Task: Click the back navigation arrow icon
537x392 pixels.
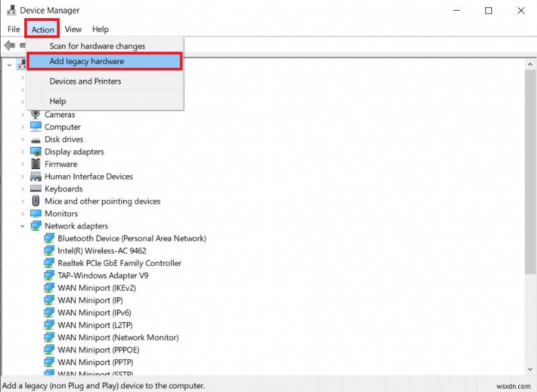Action: coord(9,45)
